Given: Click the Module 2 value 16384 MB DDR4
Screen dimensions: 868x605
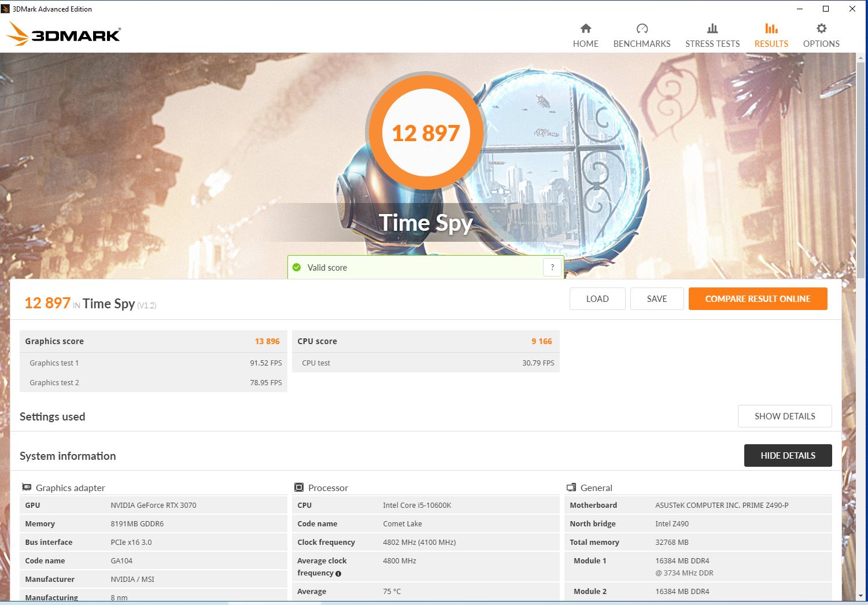Looking at the screenshot, I should click(682, 591).
